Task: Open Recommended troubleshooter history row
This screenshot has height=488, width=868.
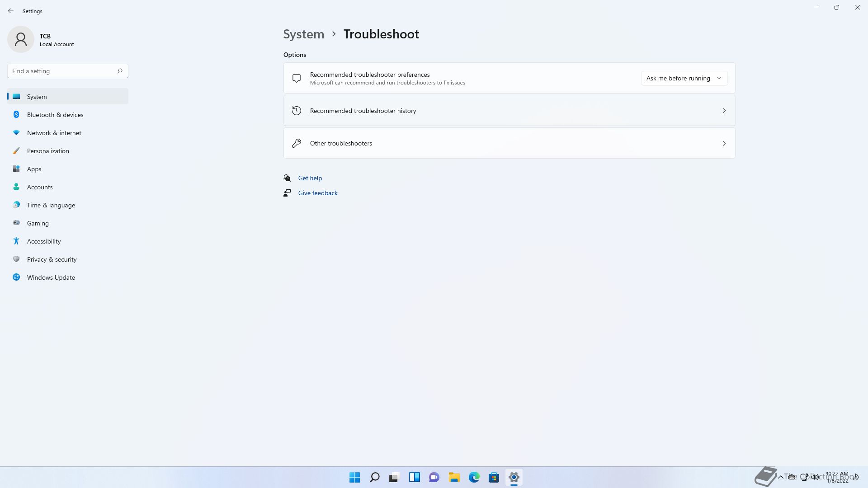Action: [509, 111]
